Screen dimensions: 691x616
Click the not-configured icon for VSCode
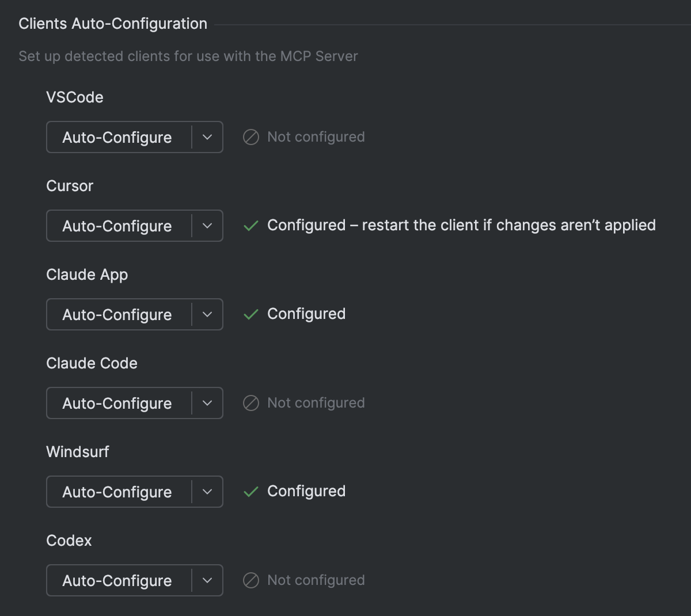pyautogui.click(x=251, y=137)
